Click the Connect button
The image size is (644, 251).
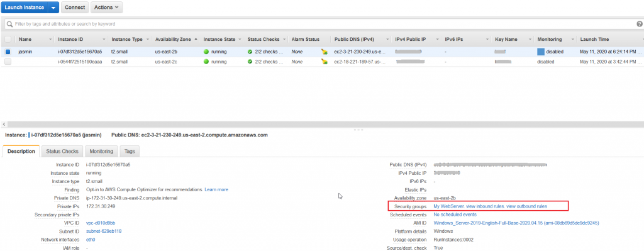[75, 7]
